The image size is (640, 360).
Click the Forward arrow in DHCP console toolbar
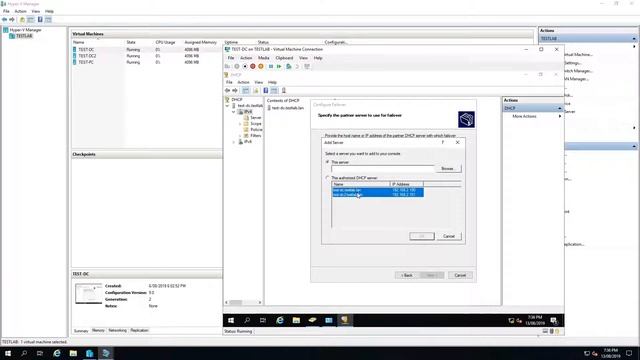click(x=235, y=90)
